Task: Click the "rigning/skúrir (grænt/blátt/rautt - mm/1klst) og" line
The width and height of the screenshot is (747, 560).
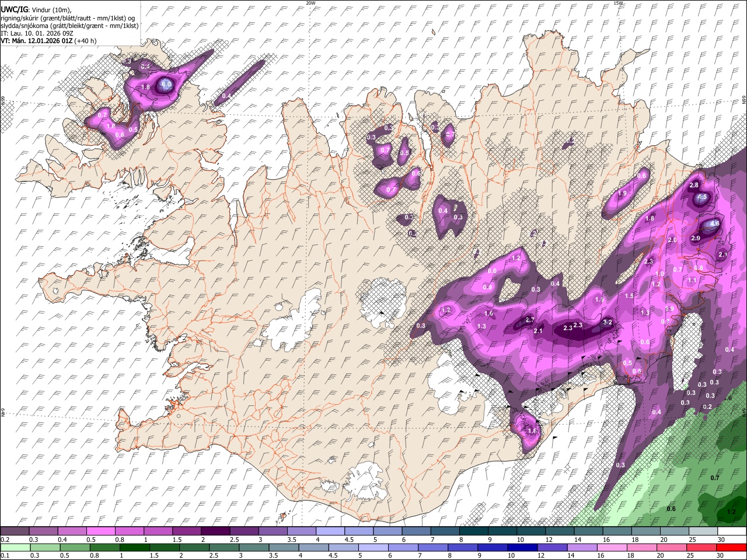Action: point(68,17)
